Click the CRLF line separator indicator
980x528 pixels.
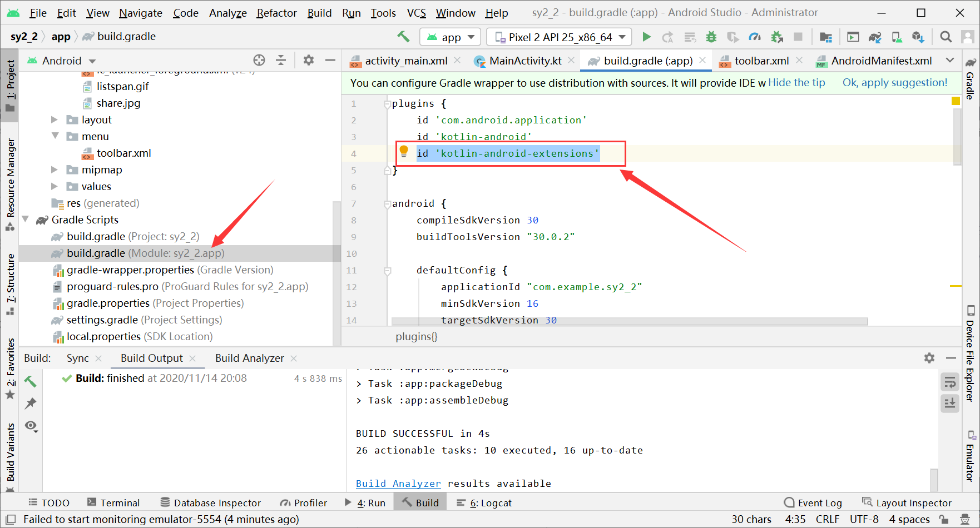[828, 519]
